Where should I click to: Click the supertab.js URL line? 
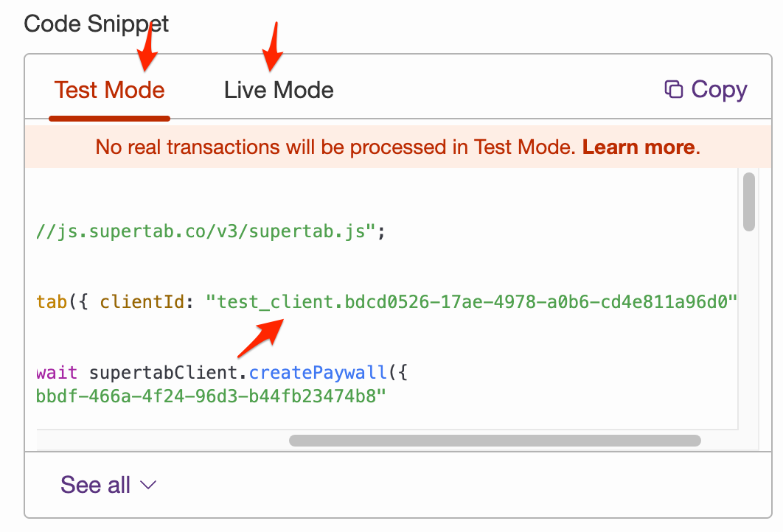210,231
